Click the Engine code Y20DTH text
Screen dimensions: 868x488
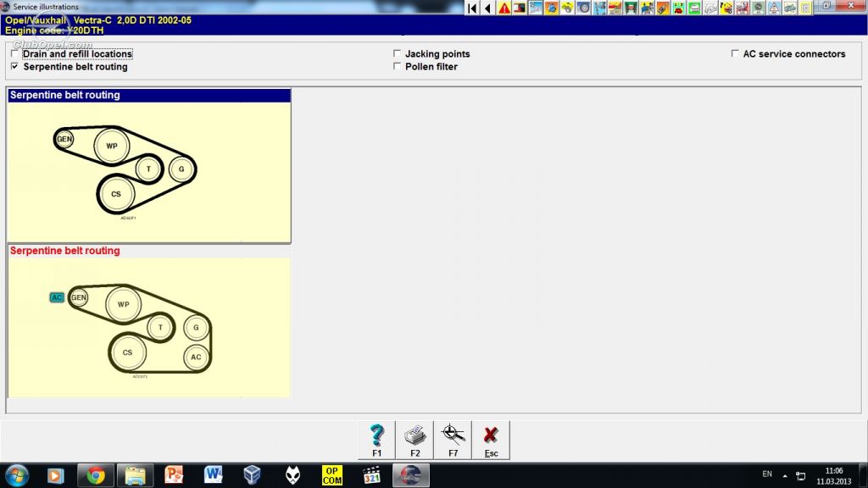(x=54, y=30)
